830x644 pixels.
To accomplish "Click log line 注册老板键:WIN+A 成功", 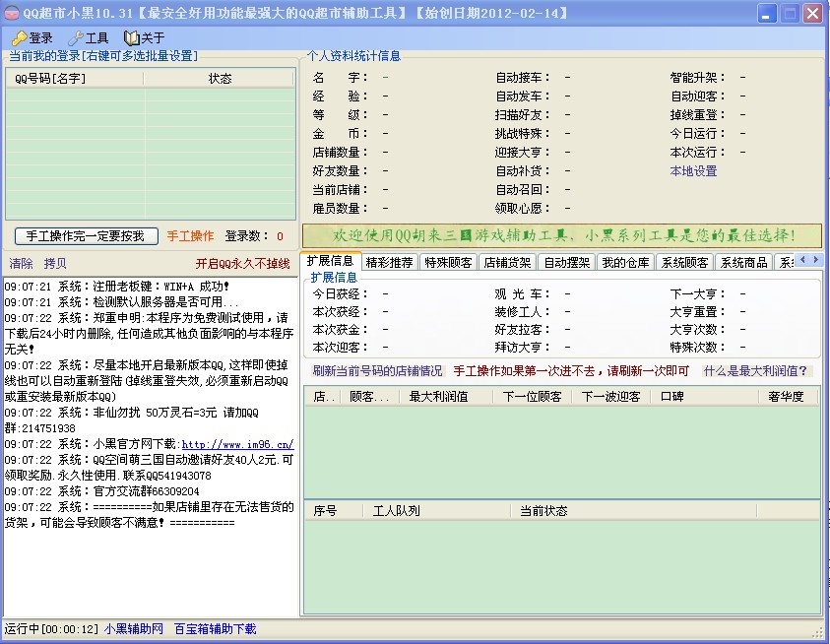I will pos(116,287).
